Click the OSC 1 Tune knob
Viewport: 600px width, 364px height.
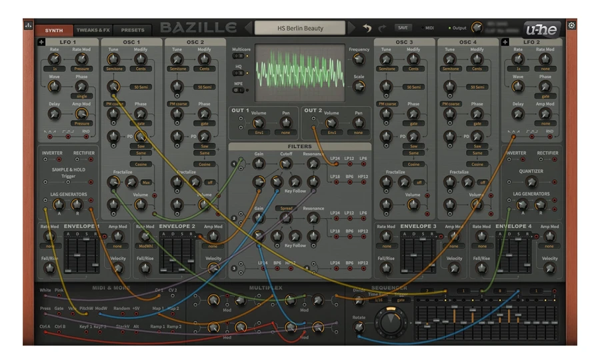click(113, 59)
